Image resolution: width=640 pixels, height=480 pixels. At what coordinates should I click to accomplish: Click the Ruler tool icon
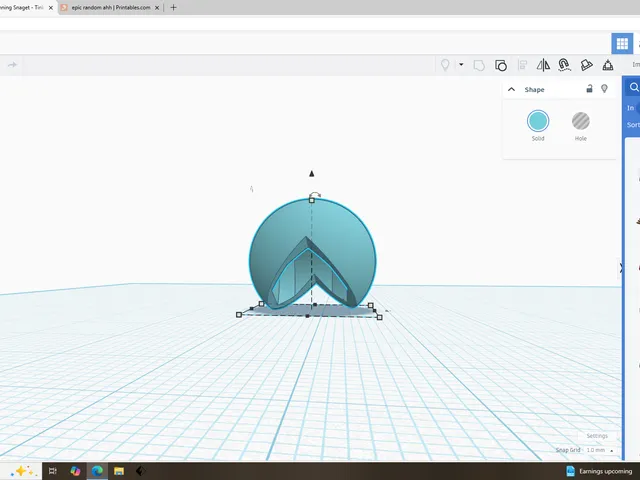pos(608,65)
